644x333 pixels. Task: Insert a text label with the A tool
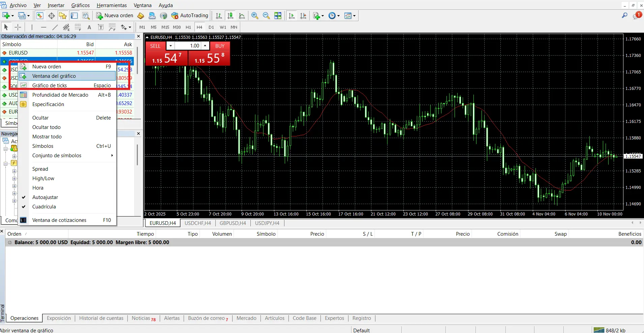[x=90, y=27]
